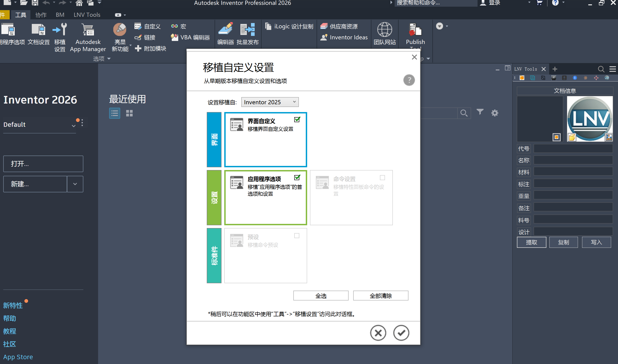Click Links (链接) ribbon command

coord(145,37)
